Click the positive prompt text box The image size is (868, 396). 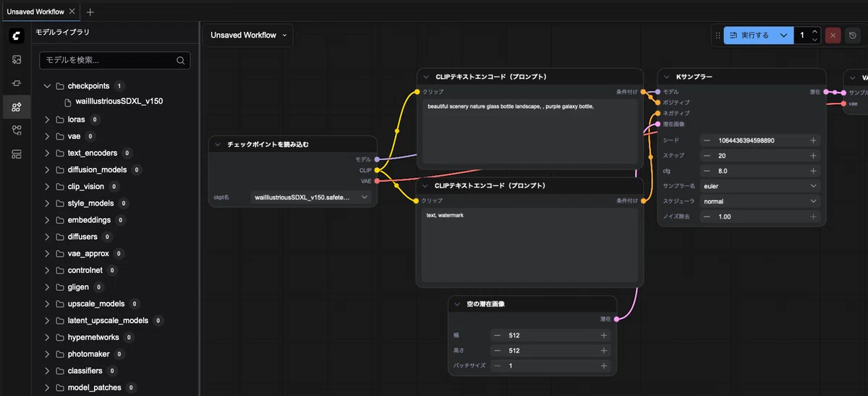(x=530, y=132)
